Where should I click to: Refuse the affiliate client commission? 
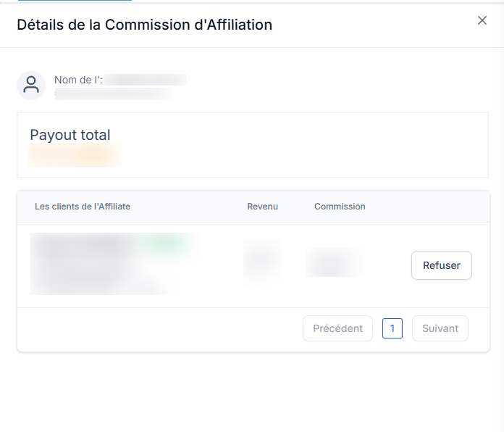[x=441, y=265]
